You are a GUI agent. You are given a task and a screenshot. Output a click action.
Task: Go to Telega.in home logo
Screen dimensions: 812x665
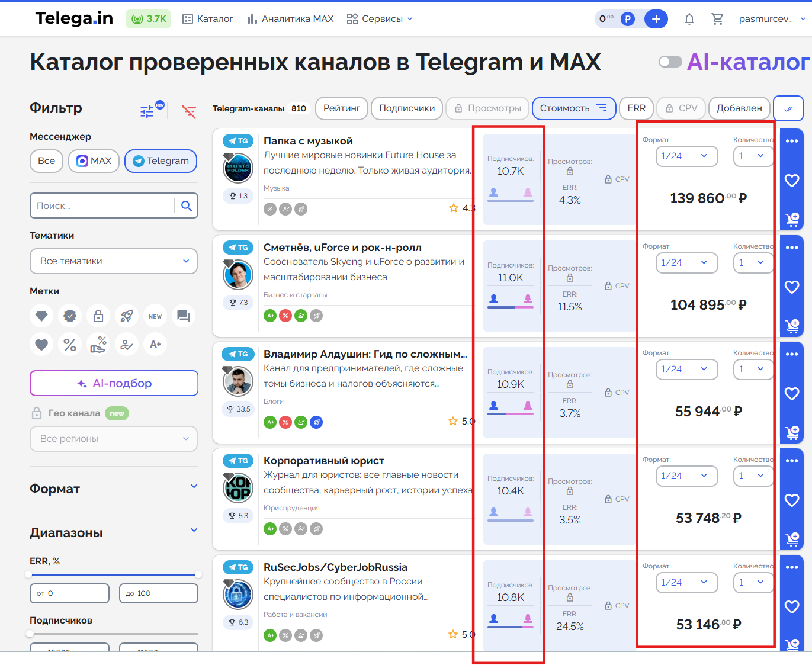pyautogui.click(x=74, y=18)
